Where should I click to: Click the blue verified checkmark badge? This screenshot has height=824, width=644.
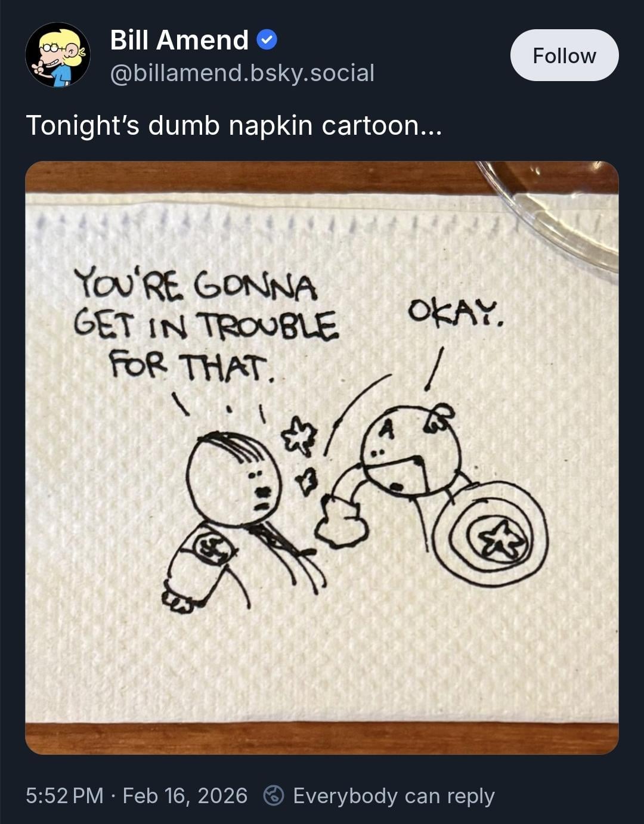267,40
